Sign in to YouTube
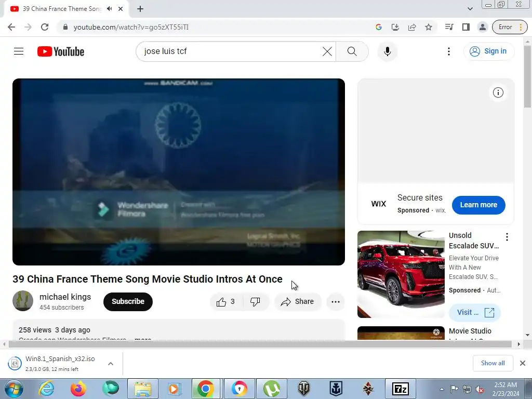This screenshot has width=532, height=399. [x=488, y=51]
